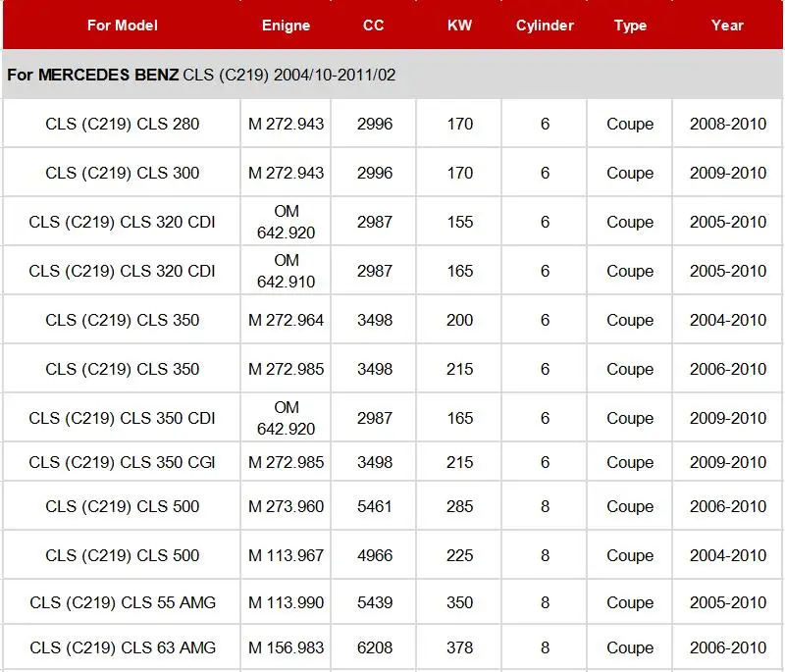
Task: Click the Cylinder cell in the CLS 63 AMG row
Action: click(x=545, y=646)
